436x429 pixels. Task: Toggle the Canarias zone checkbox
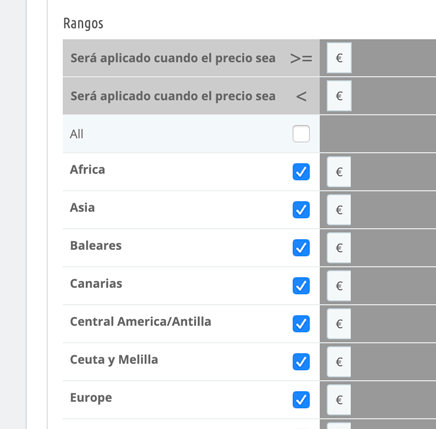[x=301, y=286]
